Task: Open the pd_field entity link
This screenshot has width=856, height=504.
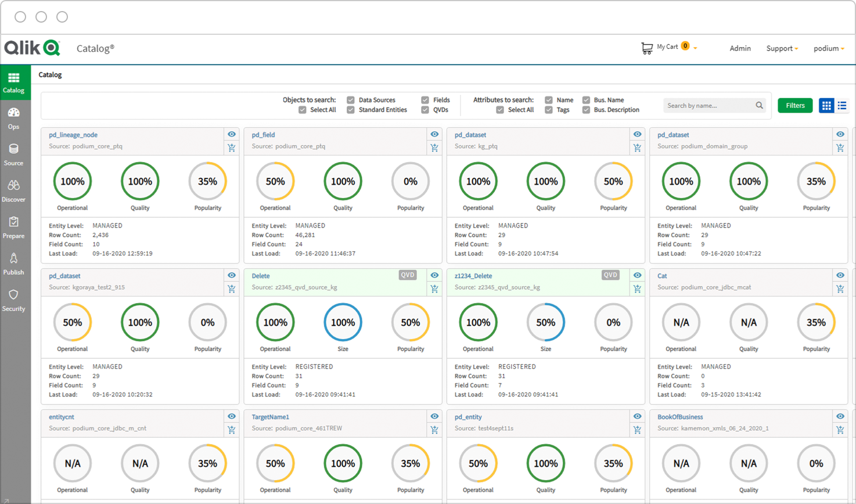Action: point(263,135)
